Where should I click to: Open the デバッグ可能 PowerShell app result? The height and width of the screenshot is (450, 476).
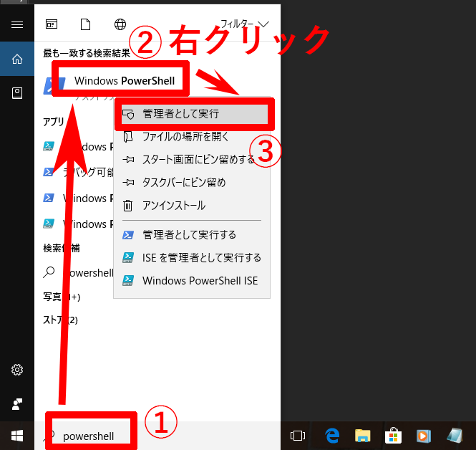(78, 172)
